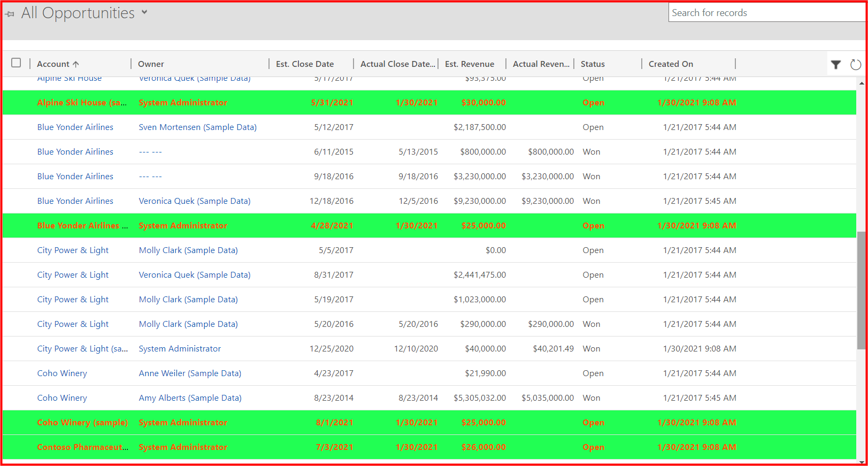Screen dimensions: 868x466
Task: Open Molly Clark owner link on 5/5/2017 row
Action: (188, 250)
